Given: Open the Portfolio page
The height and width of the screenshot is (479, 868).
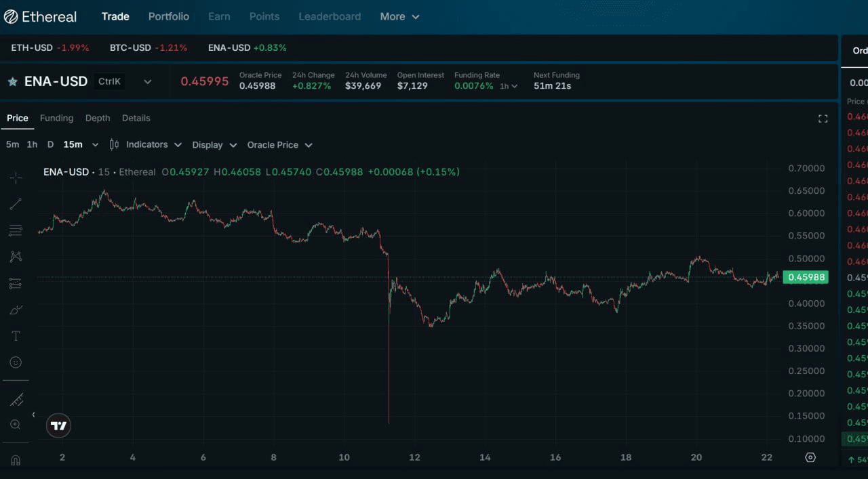Looking at the screenshot, I should point(169,16).
